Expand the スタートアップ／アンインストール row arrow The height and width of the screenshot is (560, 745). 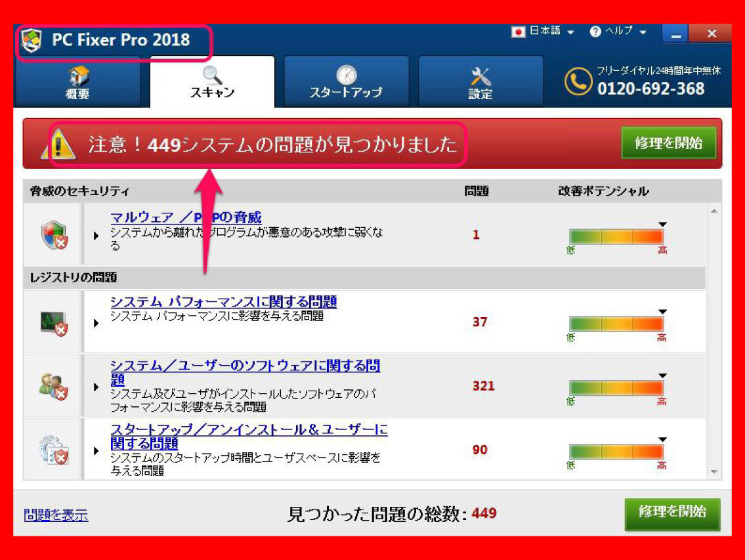[x=96, y=451]
